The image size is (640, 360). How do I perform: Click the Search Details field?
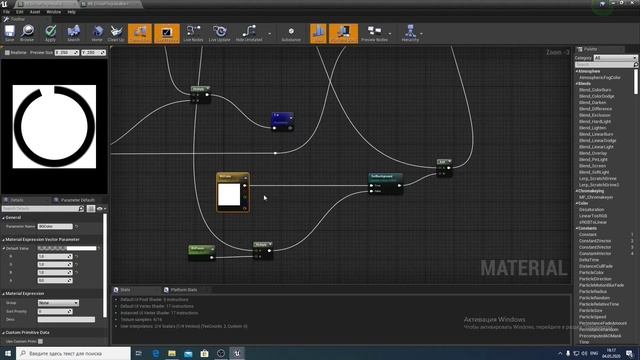pyautogui.click(x=43, y=209)
